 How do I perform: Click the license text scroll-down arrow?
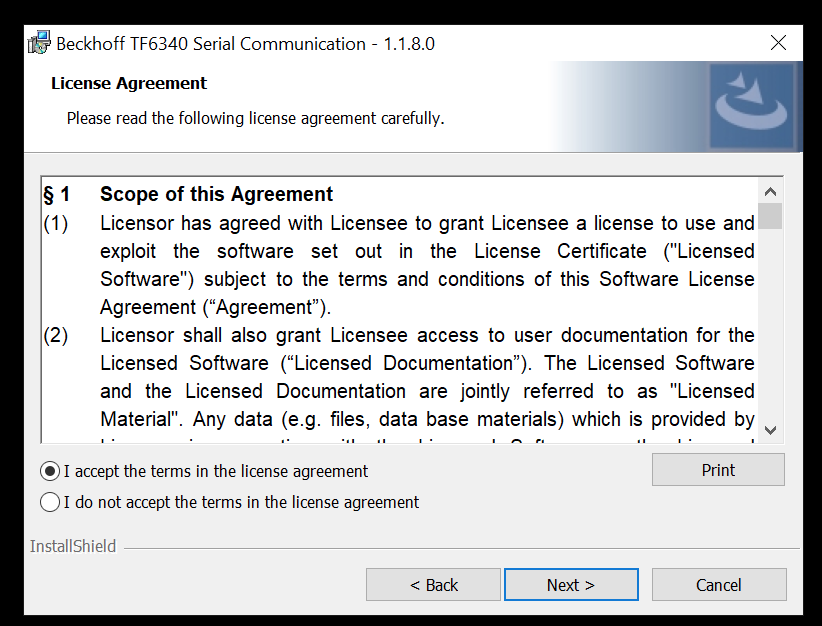click(x=770, y=430)
